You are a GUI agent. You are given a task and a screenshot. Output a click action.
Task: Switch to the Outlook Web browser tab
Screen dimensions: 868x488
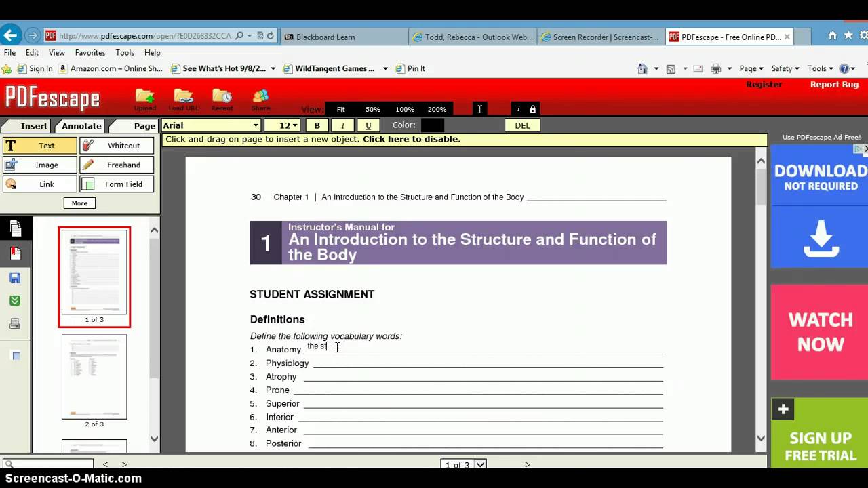click(473, 37)
